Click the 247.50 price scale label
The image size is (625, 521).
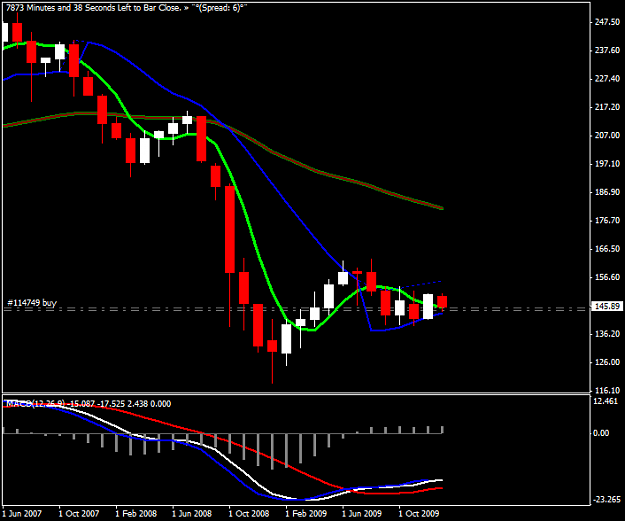tap(607, 22)
